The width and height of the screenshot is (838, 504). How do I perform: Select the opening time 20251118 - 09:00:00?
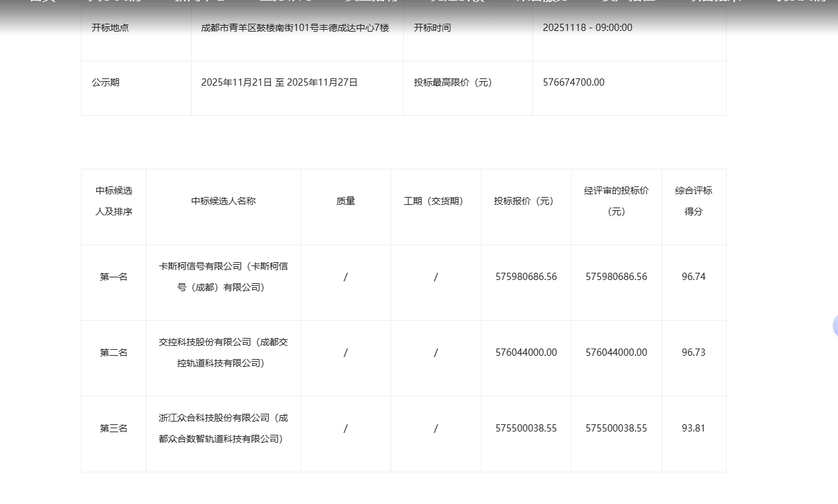coord(588,28)
